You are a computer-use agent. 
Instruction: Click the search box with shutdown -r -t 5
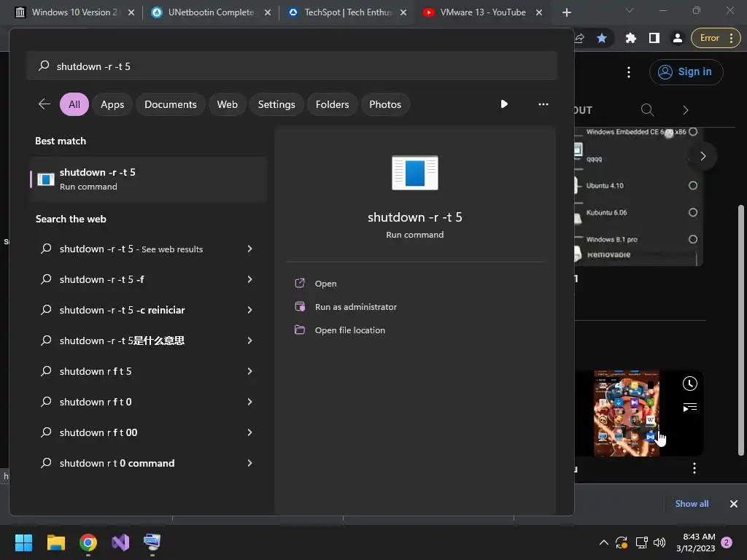point(292,66)
